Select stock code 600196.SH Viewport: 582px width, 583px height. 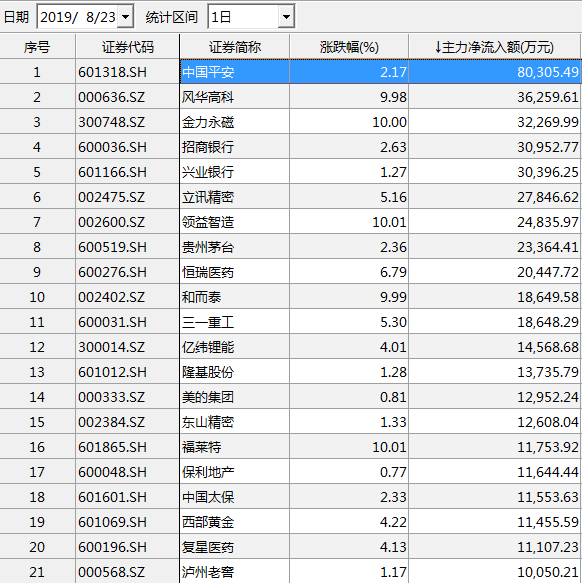coord(112,547)
